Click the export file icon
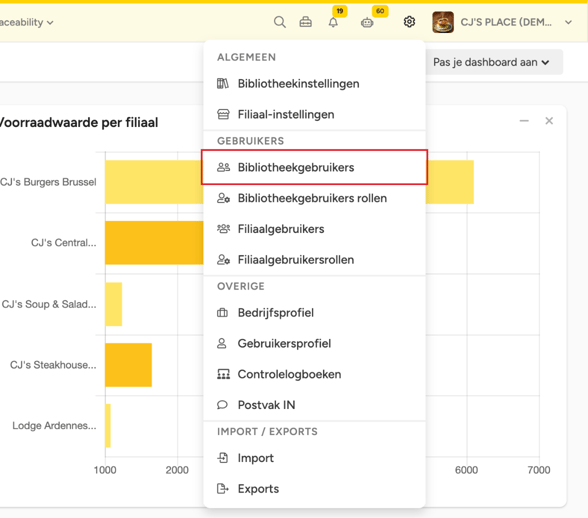This screenshot has height=518, width=588. pos(223,489)
